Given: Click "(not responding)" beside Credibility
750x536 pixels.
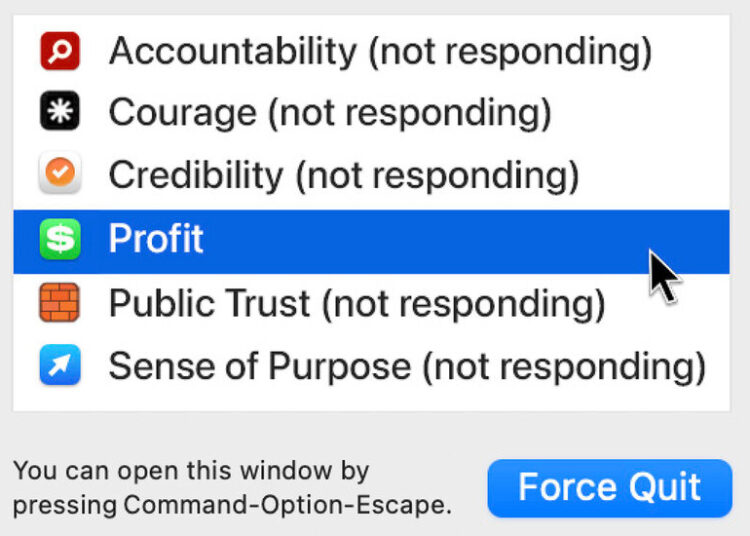Looking at the screenshot, I should click(x=437, y=176).
